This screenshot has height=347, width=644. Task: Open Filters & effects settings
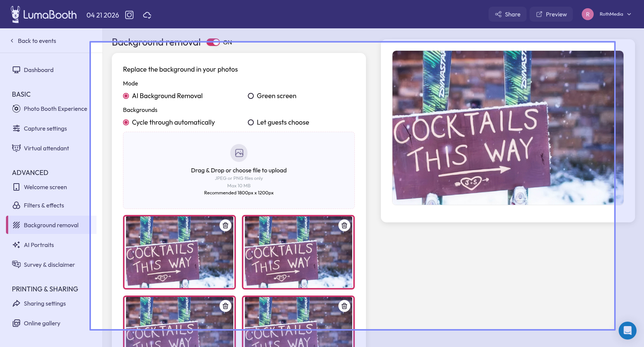(44, 206)
